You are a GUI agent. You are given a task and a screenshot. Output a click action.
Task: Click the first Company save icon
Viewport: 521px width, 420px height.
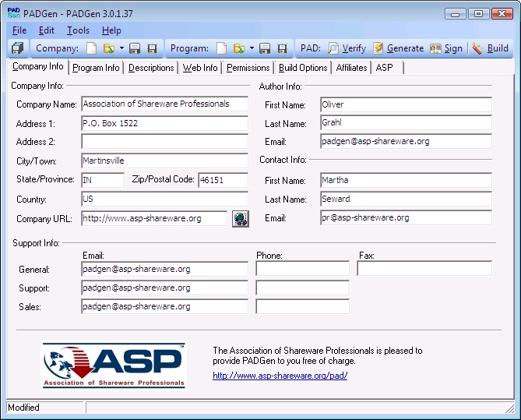pos(136,48)
